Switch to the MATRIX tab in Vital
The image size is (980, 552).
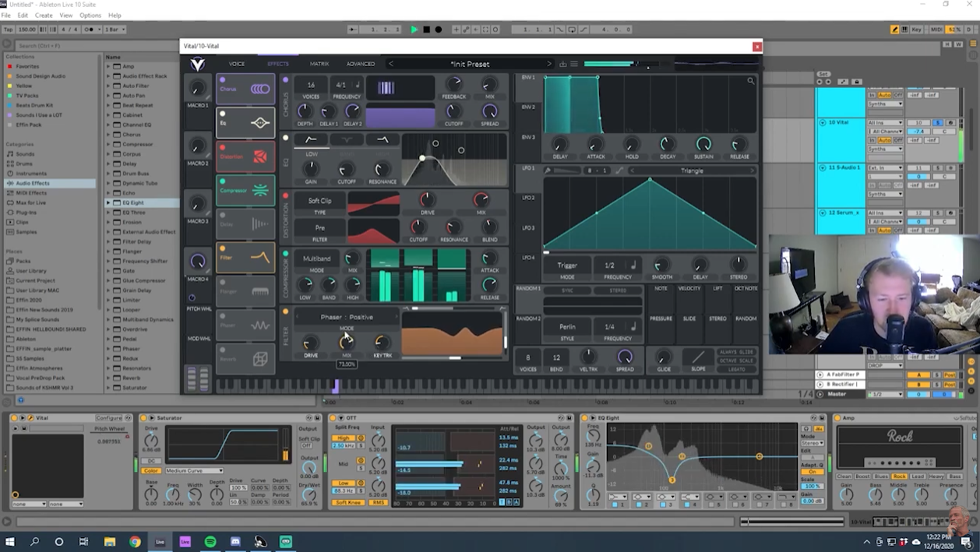[319, 64]
